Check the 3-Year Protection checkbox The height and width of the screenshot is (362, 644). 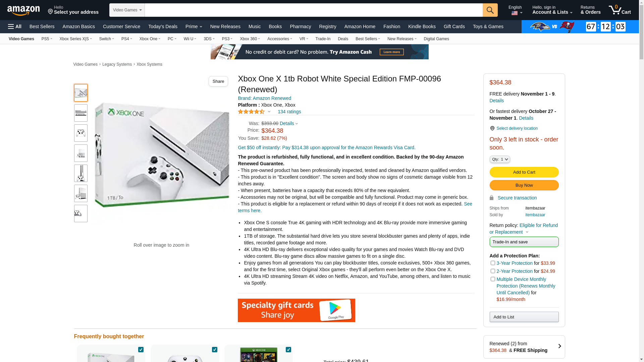point(493,263)
